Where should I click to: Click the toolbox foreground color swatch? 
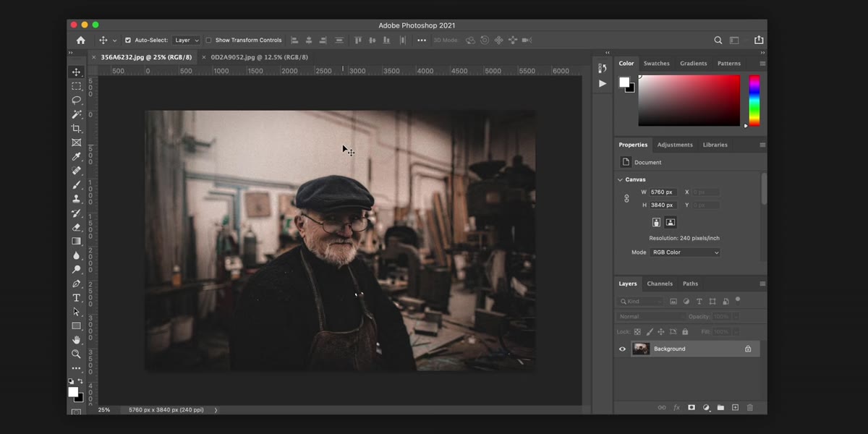point(73,391)
